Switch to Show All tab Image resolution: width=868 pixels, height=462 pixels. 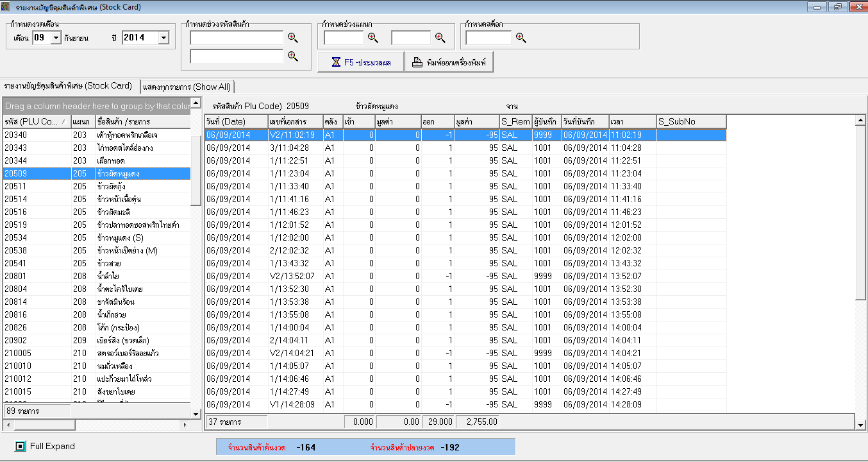(x=187, y=87)
